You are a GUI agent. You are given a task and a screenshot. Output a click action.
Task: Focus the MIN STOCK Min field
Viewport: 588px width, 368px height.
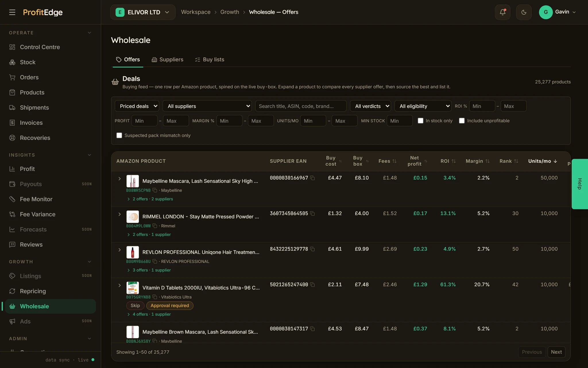click(x=399, y=121)
